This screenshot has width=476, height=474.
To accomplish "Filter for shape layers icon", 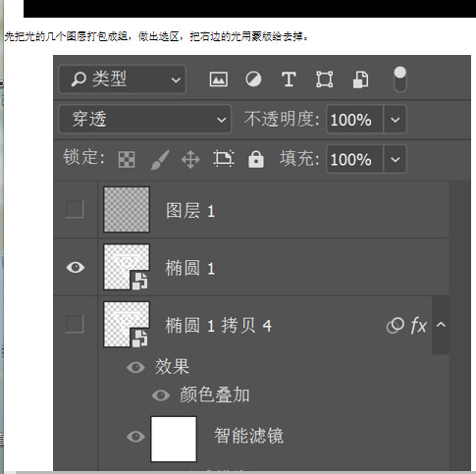I will click(325, 79).
